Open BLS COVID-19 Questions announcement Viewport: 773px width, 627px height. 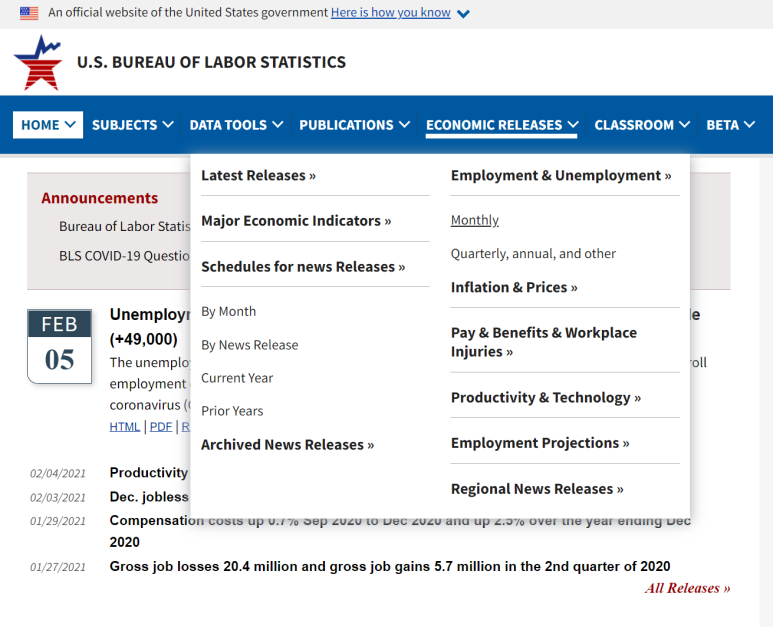tap(125, 256)
